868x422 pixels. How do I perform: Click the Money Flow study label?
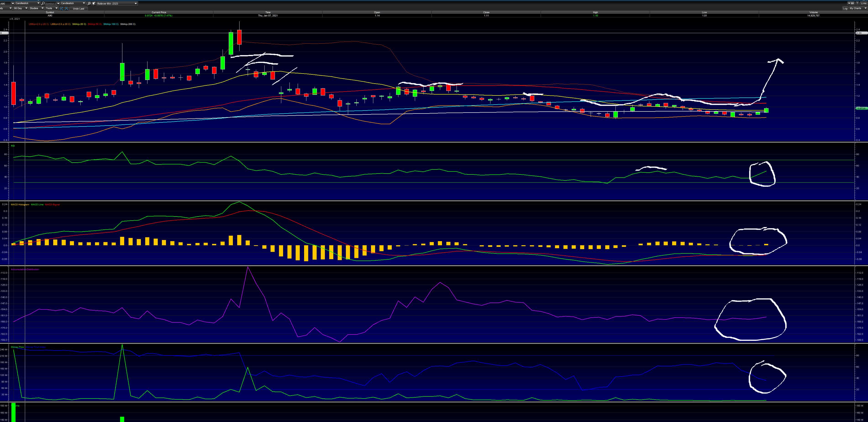point(18,347)
